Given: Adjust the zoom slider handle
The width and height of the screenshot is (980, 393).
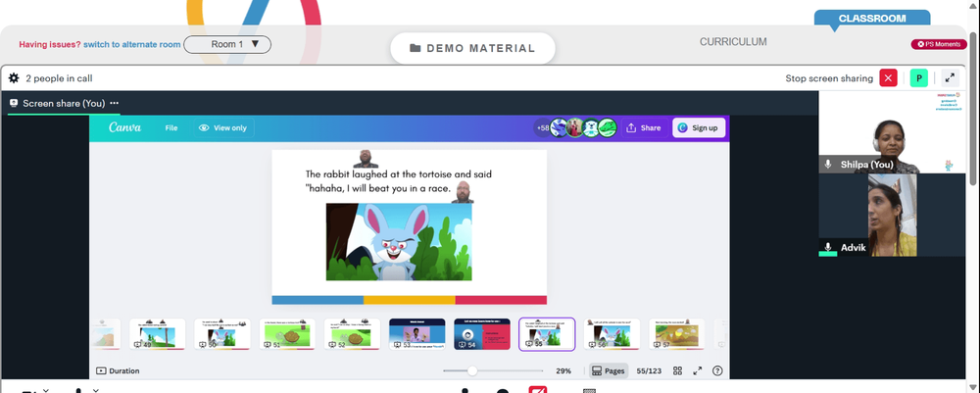Looking at the screenshot, I should click(472, 371).
